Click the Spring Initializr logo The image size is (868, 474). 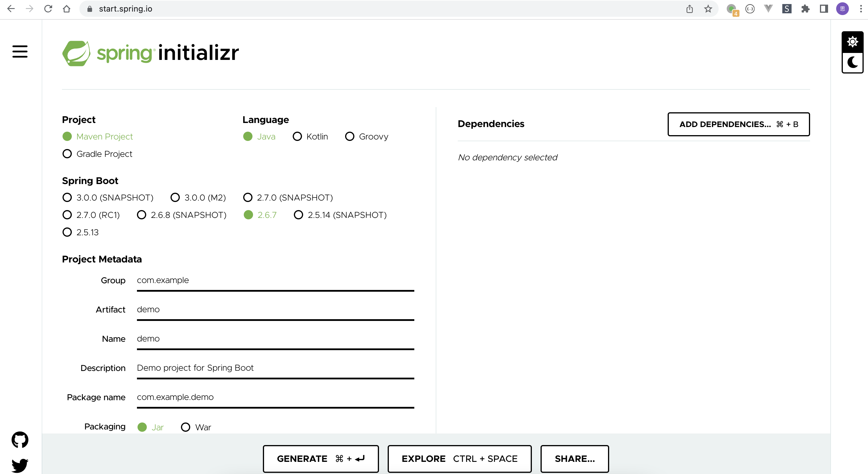(150, 53)
